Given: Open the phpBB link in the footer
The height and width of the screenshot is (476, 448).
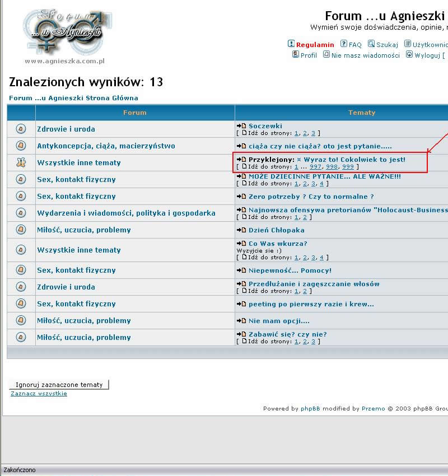Looking at the screenshot, I should coord(310,409).
